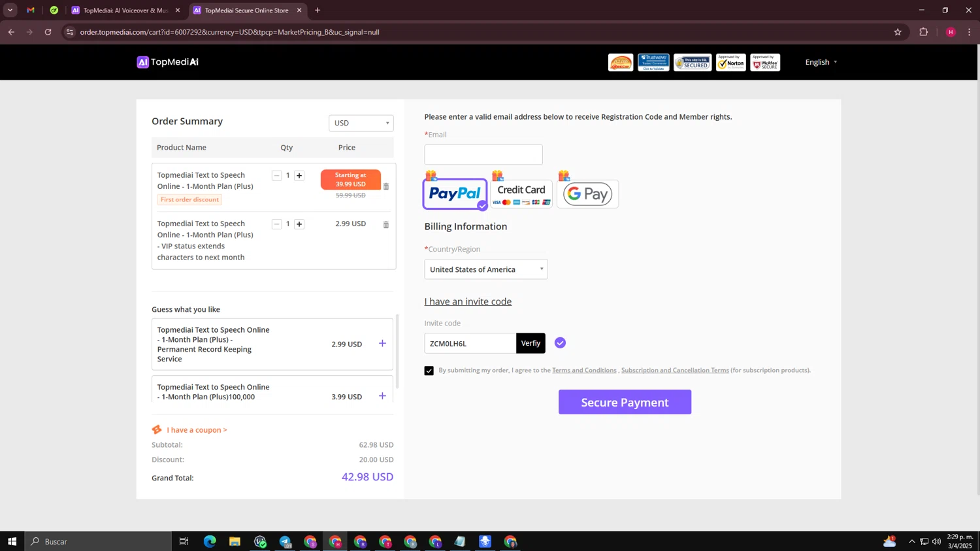
Task: Click the 42.98 USD grand total
Action: 368,477
